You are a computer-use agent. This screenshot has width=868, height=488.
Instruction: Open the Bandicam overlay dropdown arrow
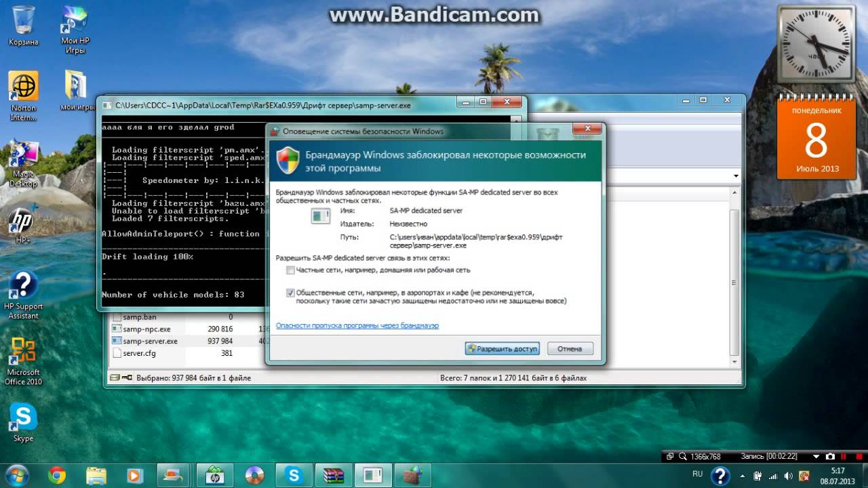pyautogui.click(x=817, y=456)
